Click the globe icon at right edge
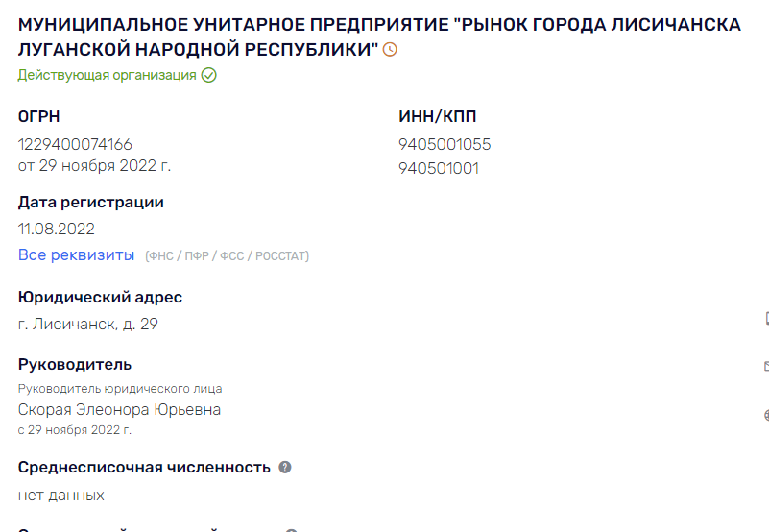Viewport: 769px width, 532px height. click(x=766, y=415)
